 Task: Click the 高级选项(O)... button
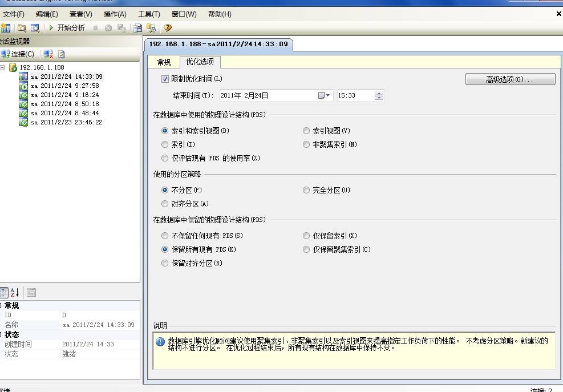510,79
